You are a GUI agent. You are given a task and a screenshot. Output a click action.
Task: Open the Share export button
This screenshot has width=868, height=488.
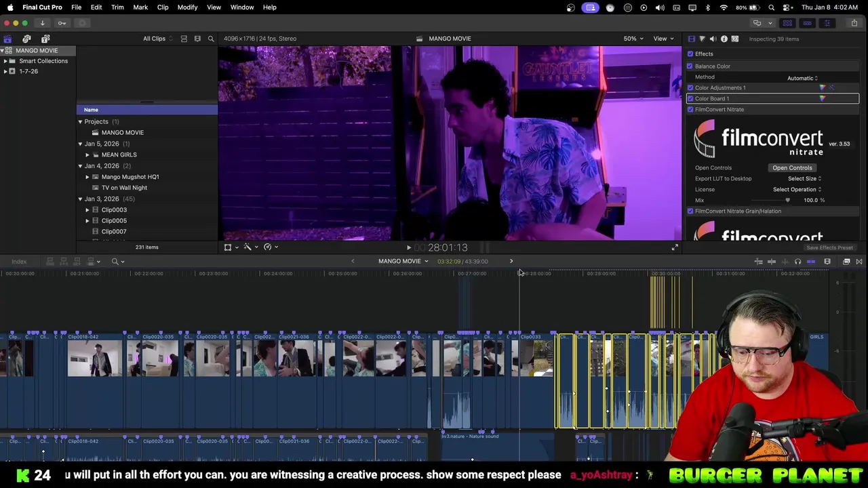tap(854, 23)
